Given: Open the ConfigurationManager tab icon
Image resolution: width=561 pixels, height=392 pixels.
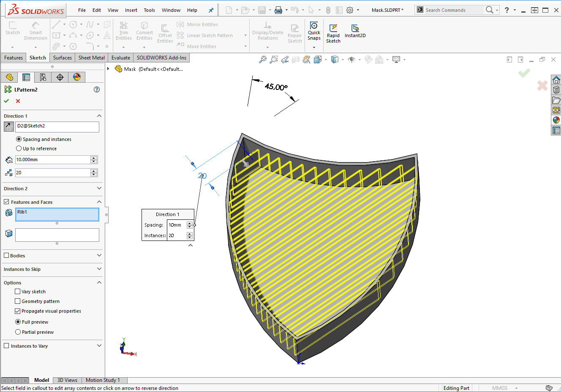Looking at the screenshot, I should click(x=43, y=77).
